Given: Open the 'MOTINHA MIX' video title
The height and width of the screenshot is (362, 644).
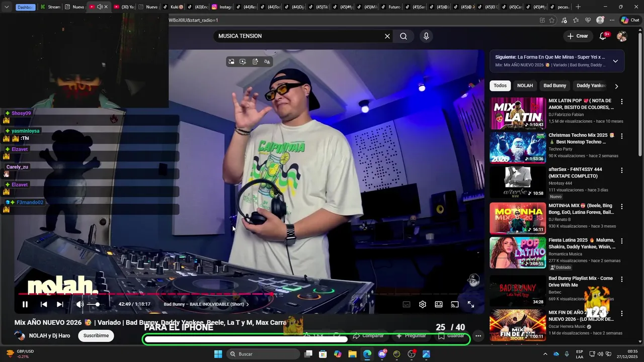Looking at the screenshot, I should pyautogui.click(x=582, y=209).
